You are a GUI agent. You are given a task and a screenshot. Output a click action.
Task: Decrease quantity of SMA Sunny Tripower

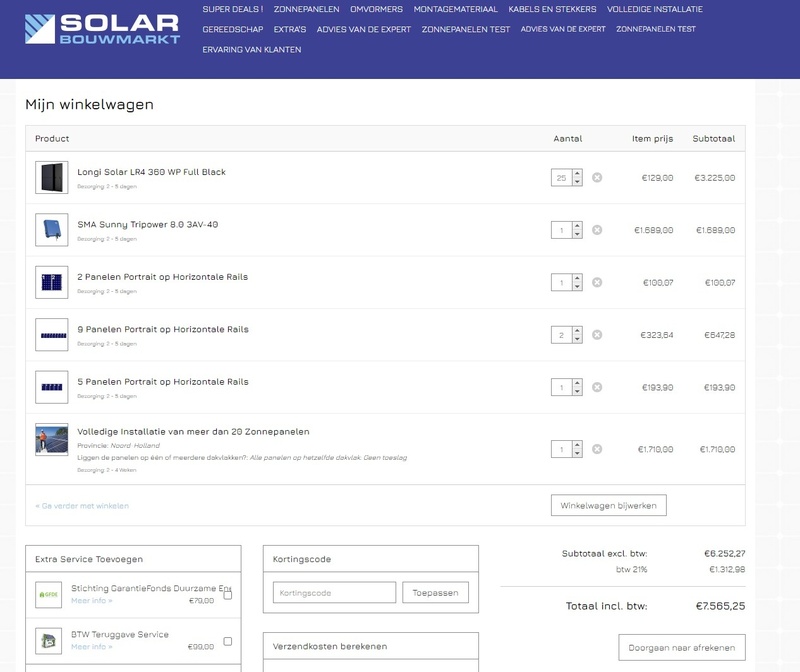tap(577, 235)
